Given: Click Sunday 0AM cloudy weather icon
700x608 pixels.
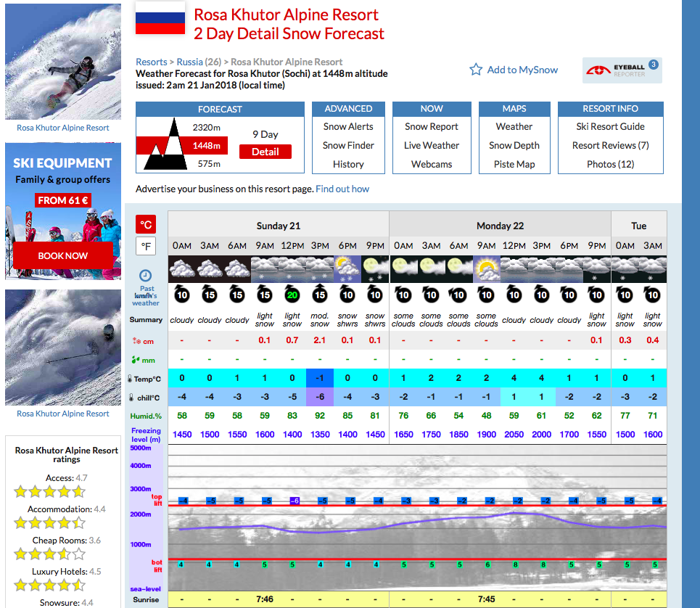Looking at the screenshot, I should (181, 269).
